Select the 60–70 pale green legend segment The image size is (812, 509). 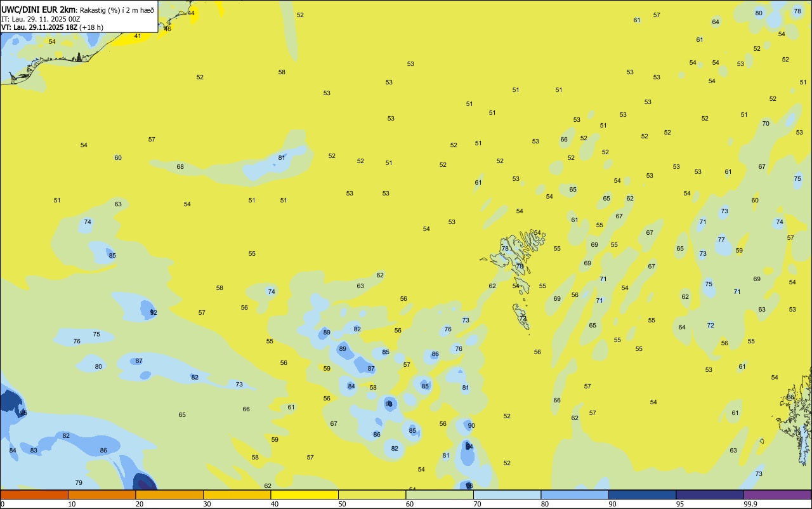coord(440,494)
